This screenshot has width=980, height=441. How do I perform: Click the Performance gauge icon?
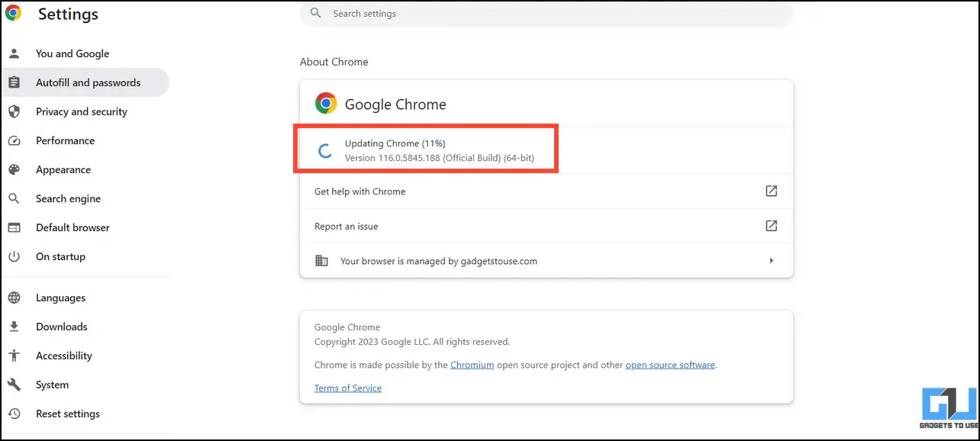[14, 140]
